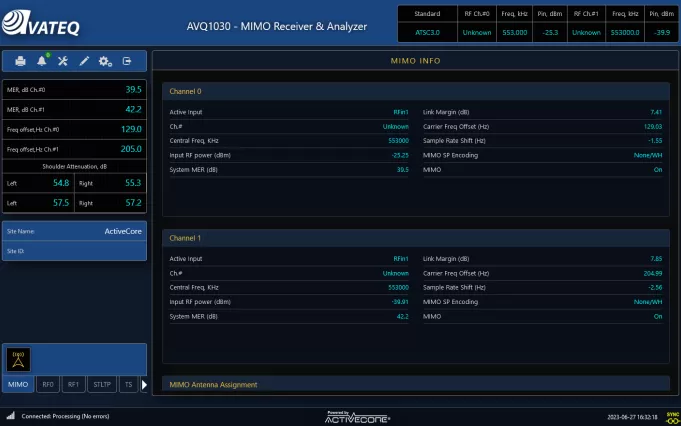Image resolution: width=681 pixels, height=426 pixels.
Task: Click the SYNC status indicator
Action: tap(673, 418)
